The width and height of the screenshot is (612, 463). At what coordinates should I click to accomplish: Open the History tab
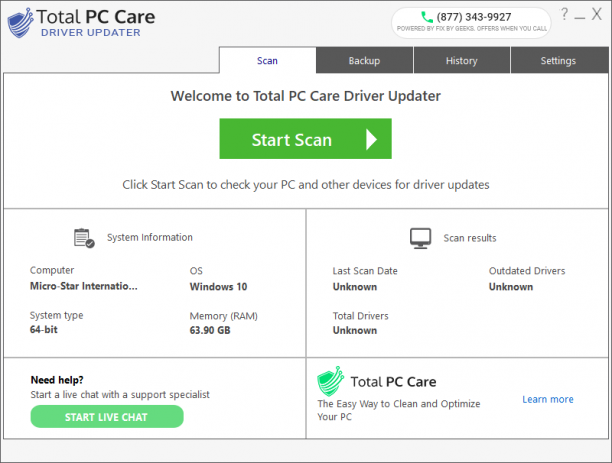(462, 61)
